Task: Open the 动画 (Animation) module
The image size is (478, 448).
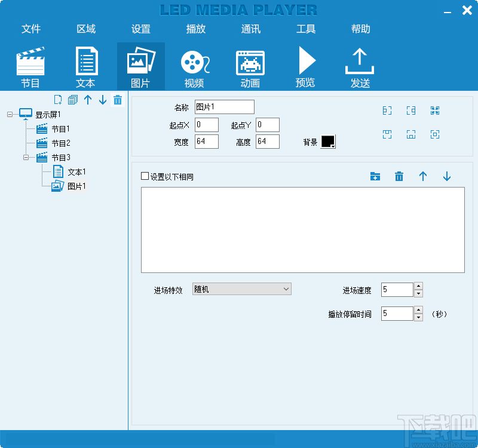Action: [250, 65]
